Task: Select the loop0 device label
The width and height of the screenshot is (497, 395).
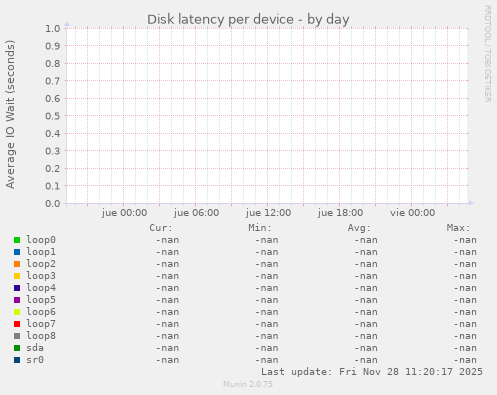Action: click(41, 240)
